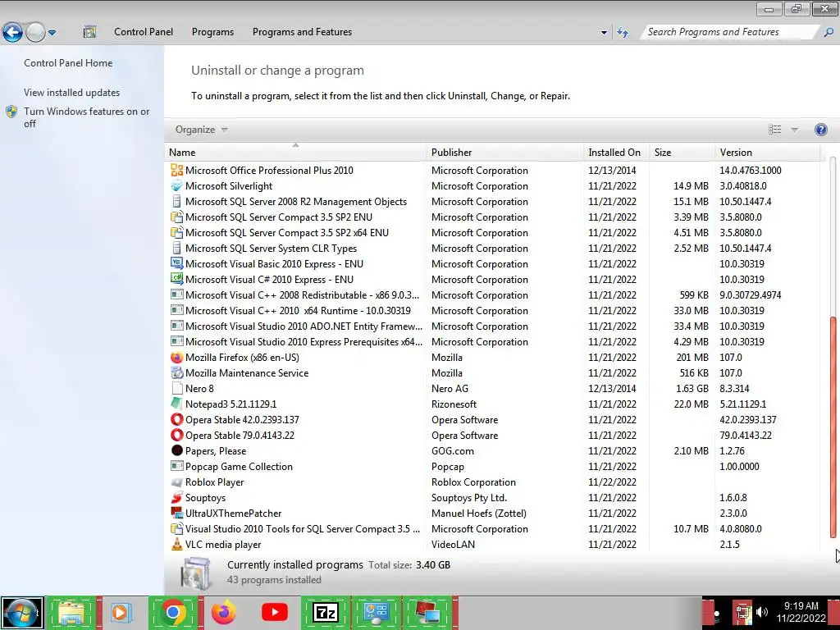This screenshot has height=630, width=840.
Task: Open YouTube from the taskbar
Action: (274, 612)
